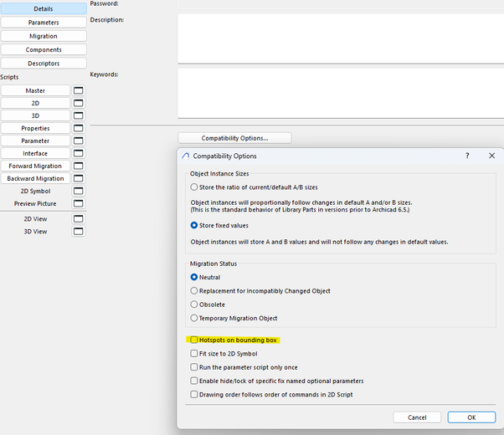Open the Interface script

[35, 153]
